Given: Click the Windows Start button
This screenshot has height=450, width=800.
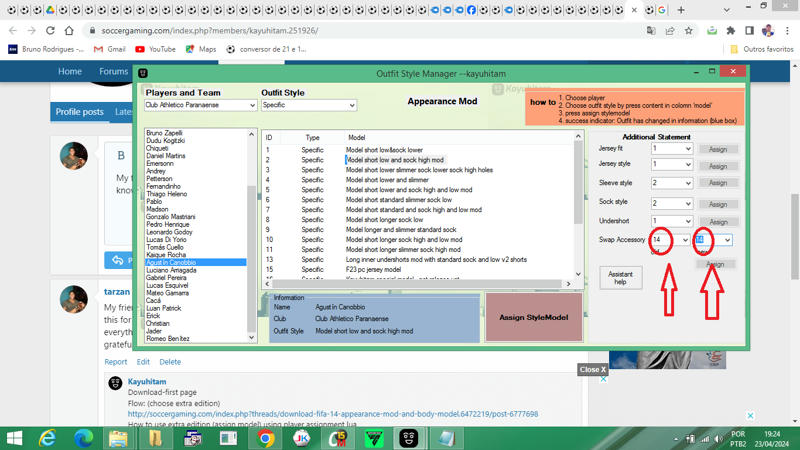Looking at the screenshot, I should [15, 438].
